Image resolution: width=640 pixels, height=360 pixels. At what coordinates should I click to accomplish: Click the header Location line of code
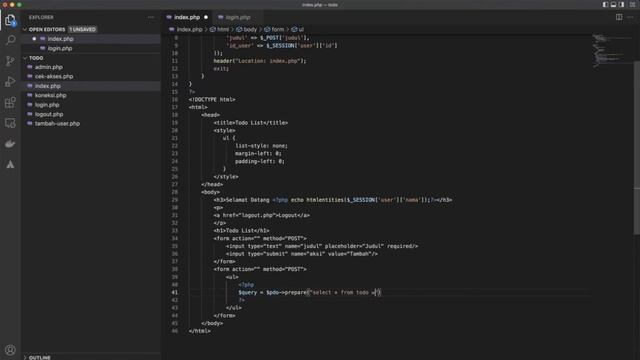point(260,61)
